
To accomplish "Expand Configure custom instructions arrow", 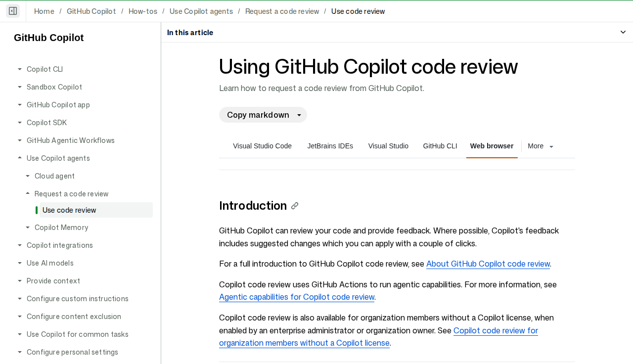I will point(20,299).
